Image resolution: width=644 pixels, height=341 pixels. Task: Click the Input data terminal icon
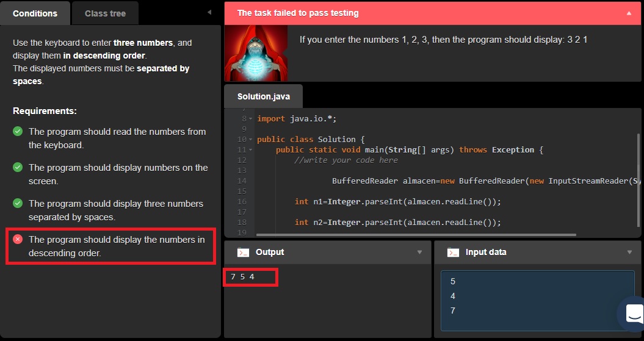click(x=453, y=252)
